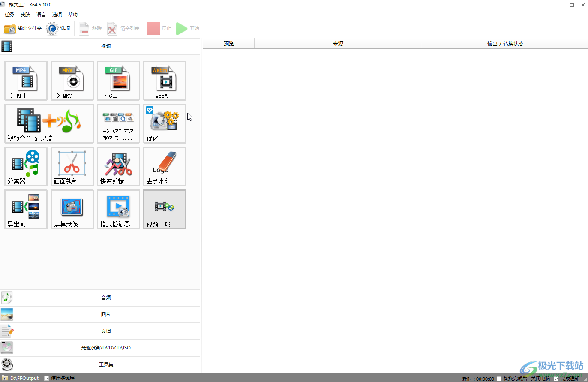
Task: Open the MP4 conversion tool
Action: click(x=26, y=81)
